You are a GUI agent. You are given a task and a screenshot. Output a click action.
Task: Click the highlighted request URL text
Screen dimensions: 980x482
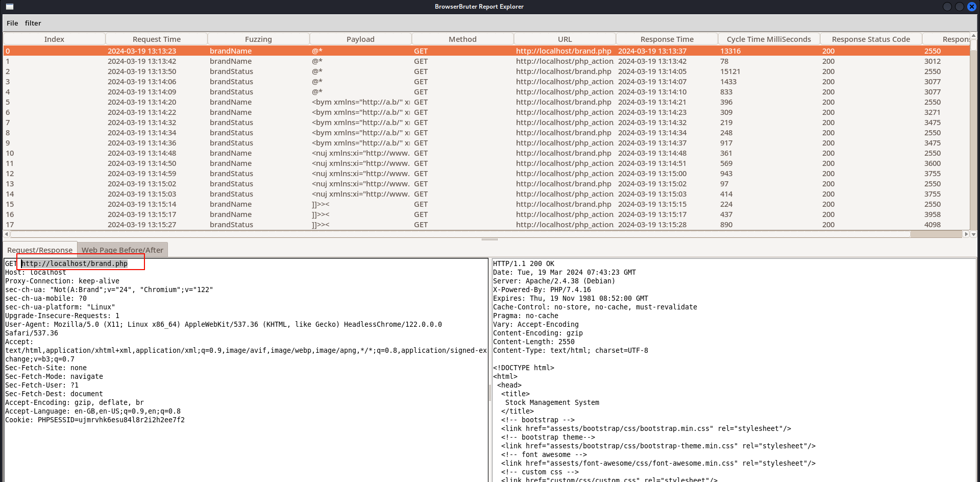click(x=75, y=263)
